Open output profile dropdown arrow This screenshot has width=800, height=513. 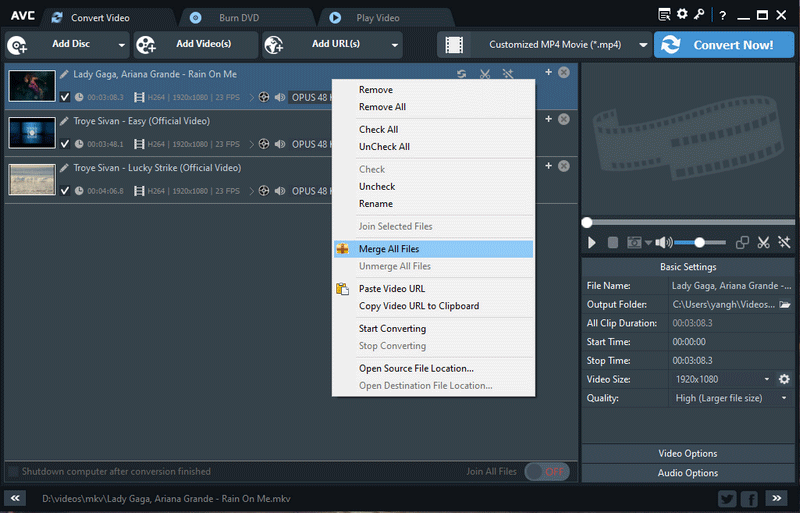[643, 45]
